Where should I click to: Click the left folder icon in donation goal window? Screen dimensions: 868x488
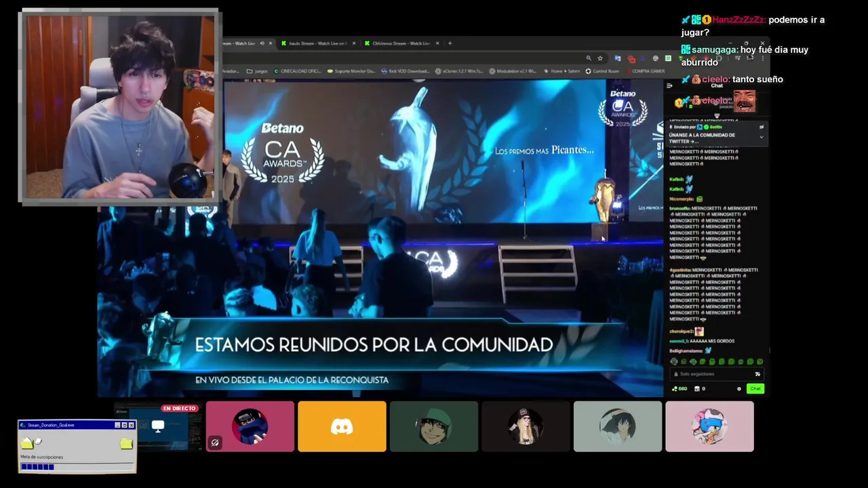(x=27, y=443)
